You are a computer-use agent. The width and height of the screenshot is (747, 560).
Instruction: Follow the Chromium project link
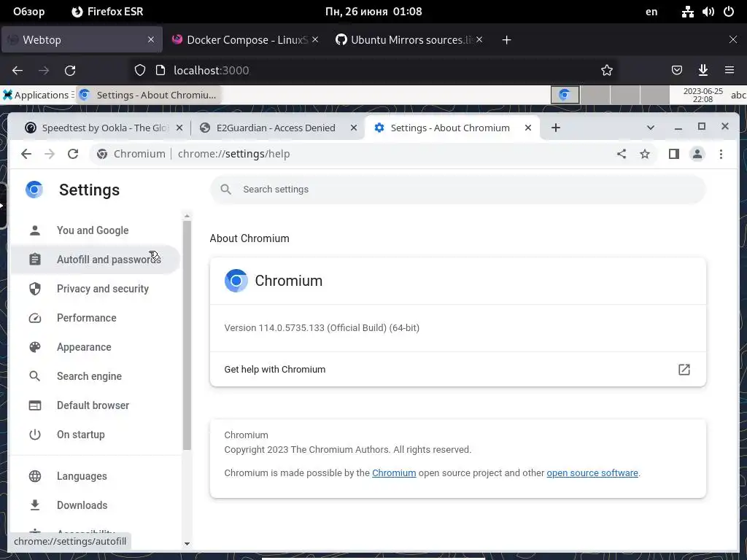click(394, 472)
